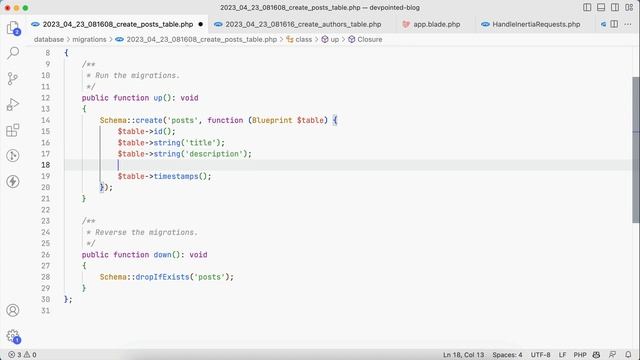Change indentation via 'Spaces: 4'
640x360 pixels.
(507, 355)
